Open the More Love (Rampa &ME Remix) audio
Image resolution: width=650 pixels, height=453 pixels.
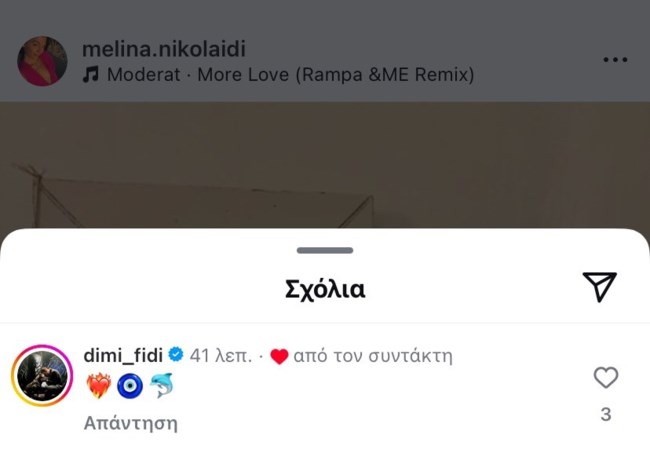[290, 75]
